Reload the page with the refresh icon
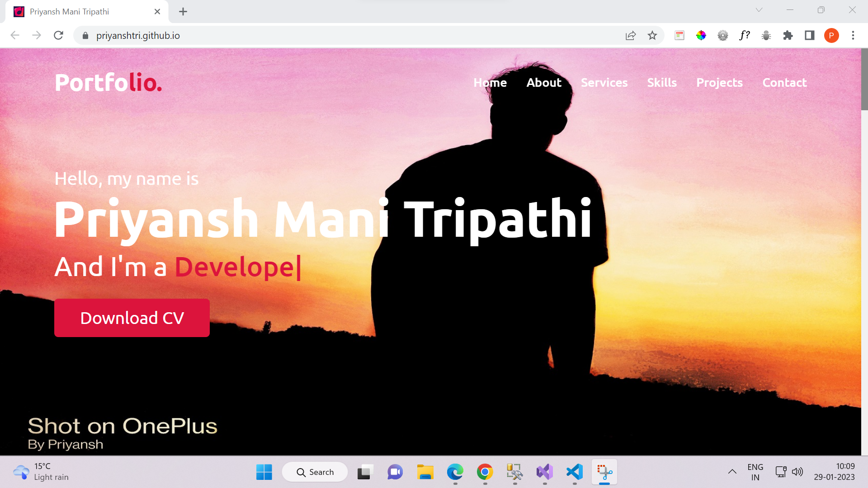Image resolution: width=868 pixels, height=488 pixels. [58, 35]
